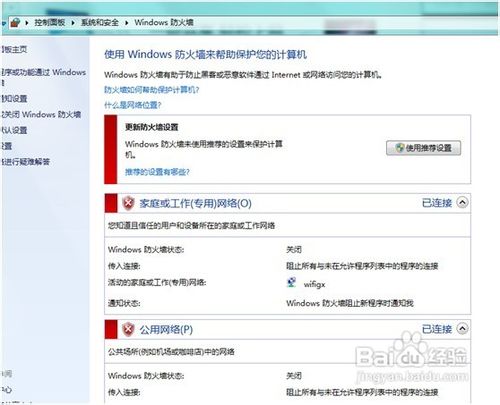Open change notification settings sidebar link
The image size is (500, 405).
click(x=14, y=98)
